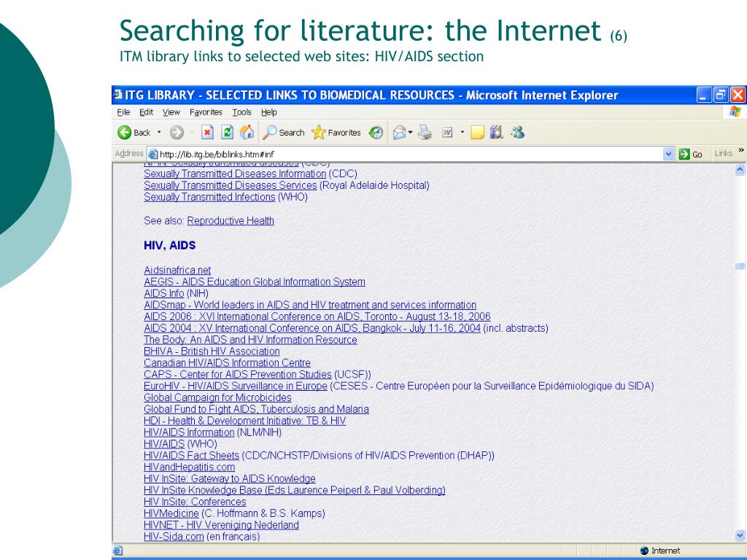This screenshot has width=747, height=560.
Task: Click the Forward arrow button
Action: tap(177, 133)
